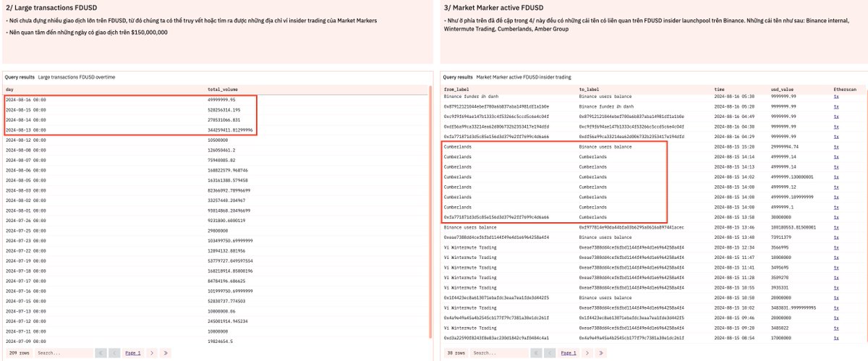
Task: Select the 2024-08-16 00:00 day cell
Action: coord(26,99)
